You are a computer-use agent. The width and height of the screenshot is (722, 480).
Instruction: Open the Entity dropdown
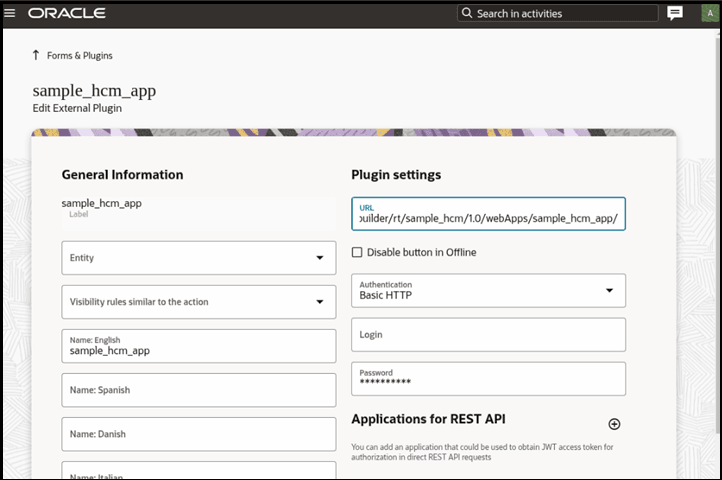click(x=199, y=258)
